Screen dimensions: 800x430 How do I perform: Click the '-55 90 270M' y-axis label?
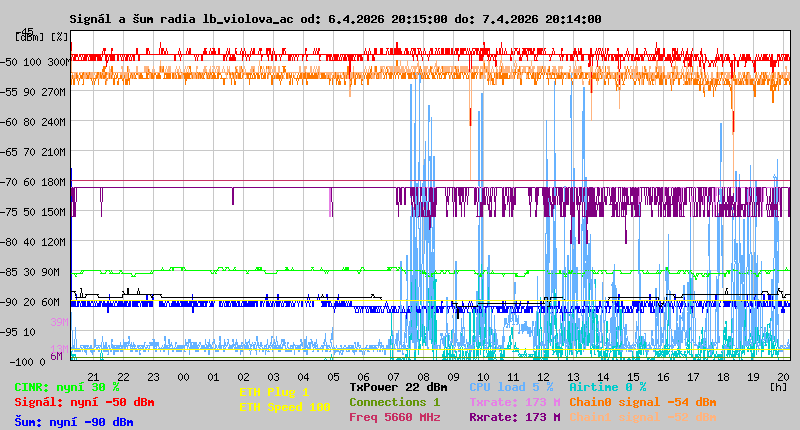[x=35, y=92]
